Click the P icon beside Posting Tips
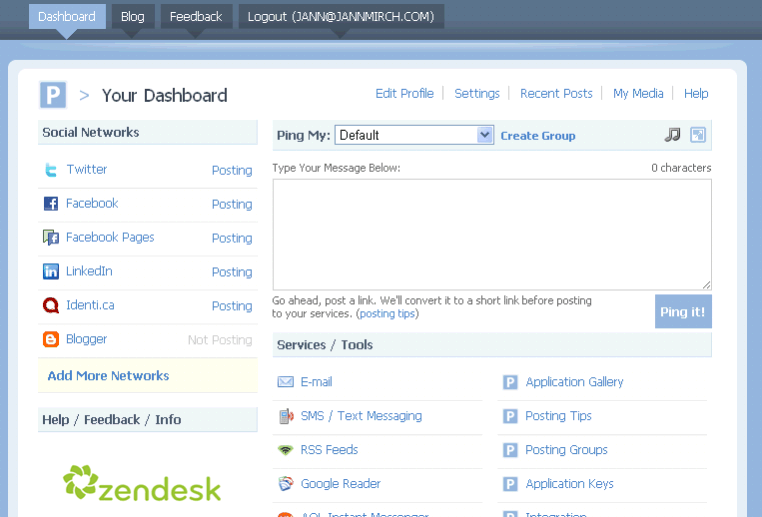 click(x=510, y=416)
